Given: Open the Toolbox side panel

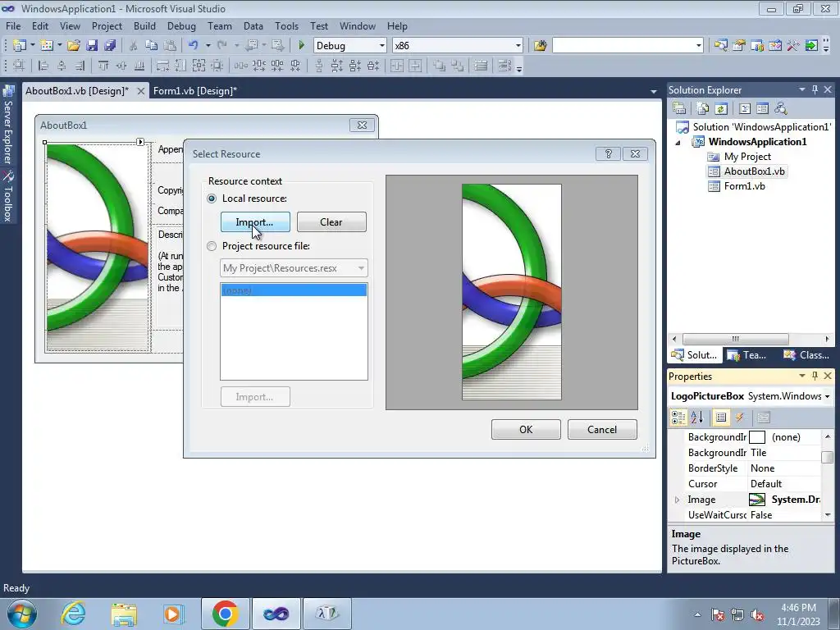Looking at the screenshot, I should coord(7,197).
